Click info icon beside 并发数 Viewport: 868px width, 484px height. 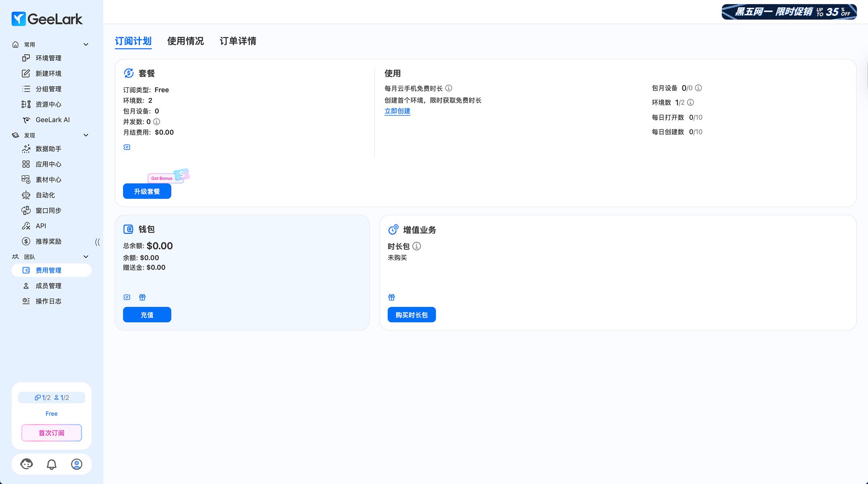click(156, 121)
